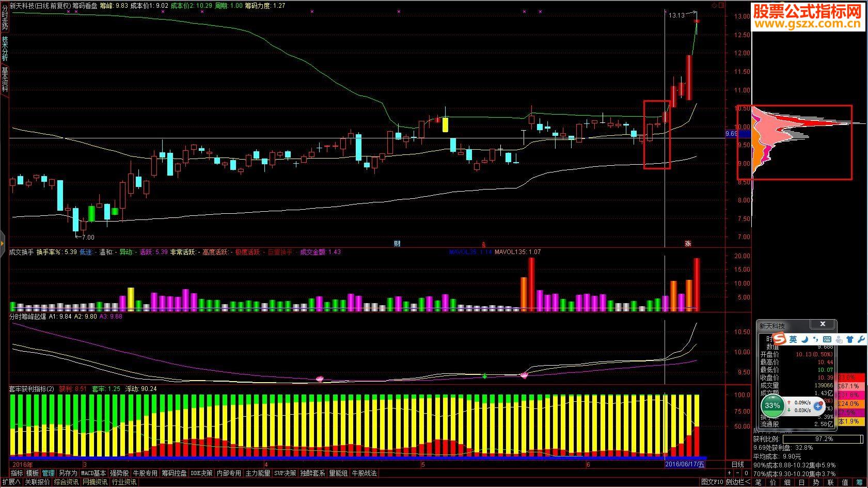Close the 新天科技 info popup

tap(823, 324)
